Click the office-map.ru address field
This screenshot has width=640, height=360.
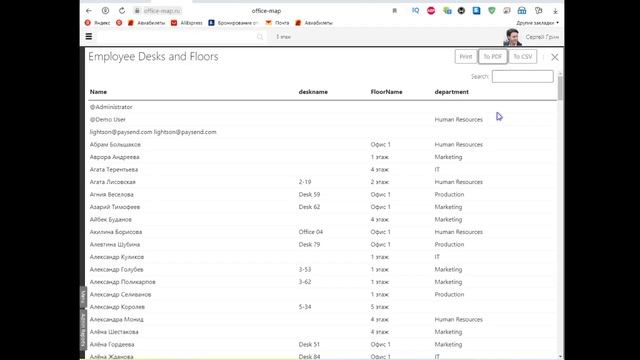tap(162, 11)
